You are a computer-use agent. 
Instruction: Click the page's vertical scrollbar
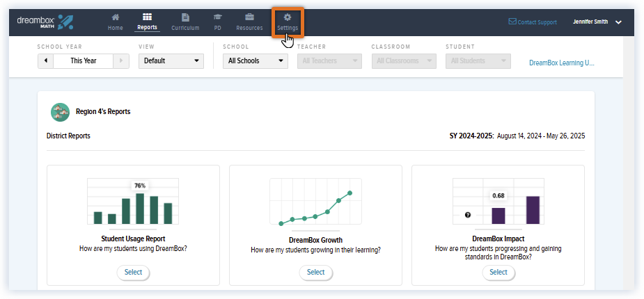[x=629, y=163]
